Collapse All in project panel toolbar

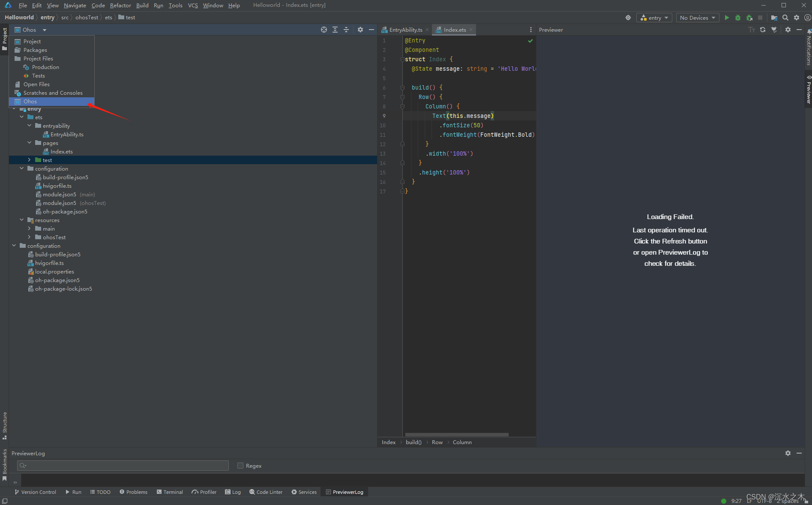(346, 30)
